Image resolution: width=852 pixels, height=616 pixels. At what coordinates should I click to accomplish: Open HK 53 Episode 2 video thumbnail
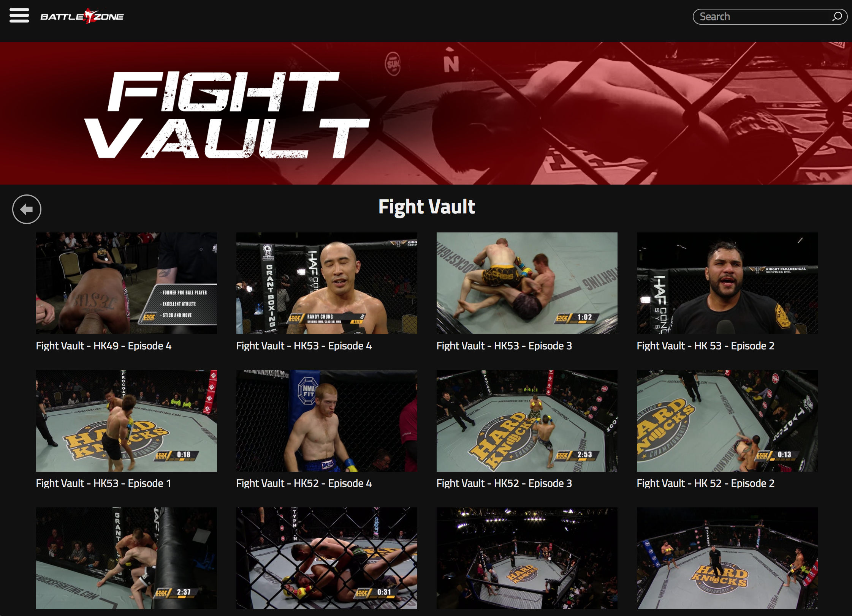point(727,283)
